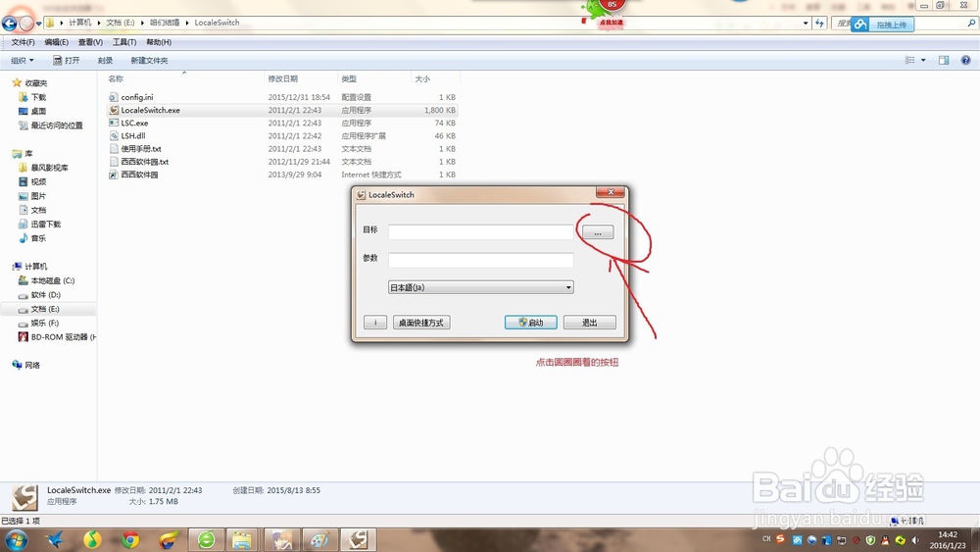This screenshot has height=552, width=980.
Task: Click the 文档 (E:) breadcrumb segment
Action: tap(120, 23)
